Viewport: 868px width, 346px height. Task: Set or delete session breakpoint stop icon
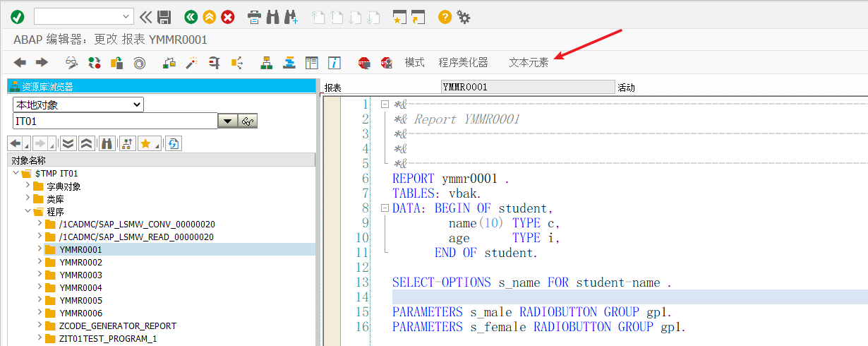pyautogui.click(x=364, y=63)
